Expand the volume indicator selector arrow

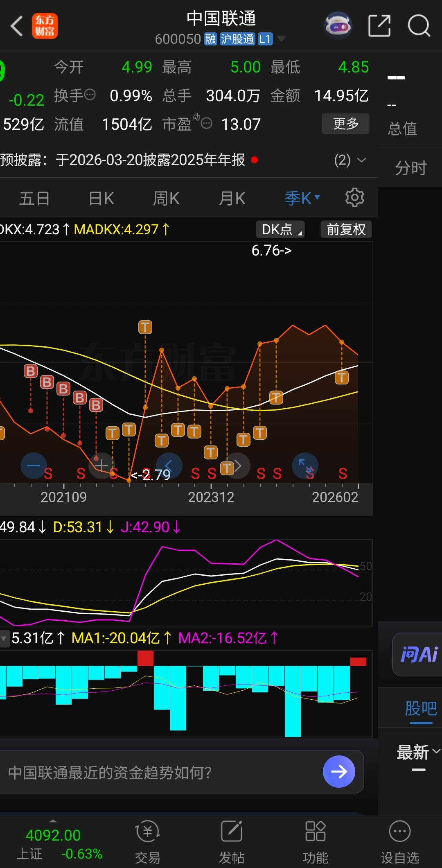[x=5, y=638]
